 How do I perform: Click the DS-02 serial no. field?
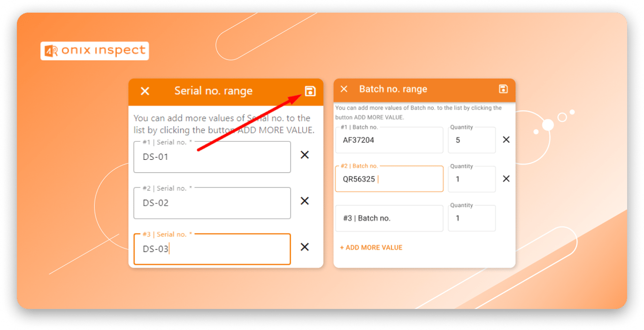click(x=212, y=202)
